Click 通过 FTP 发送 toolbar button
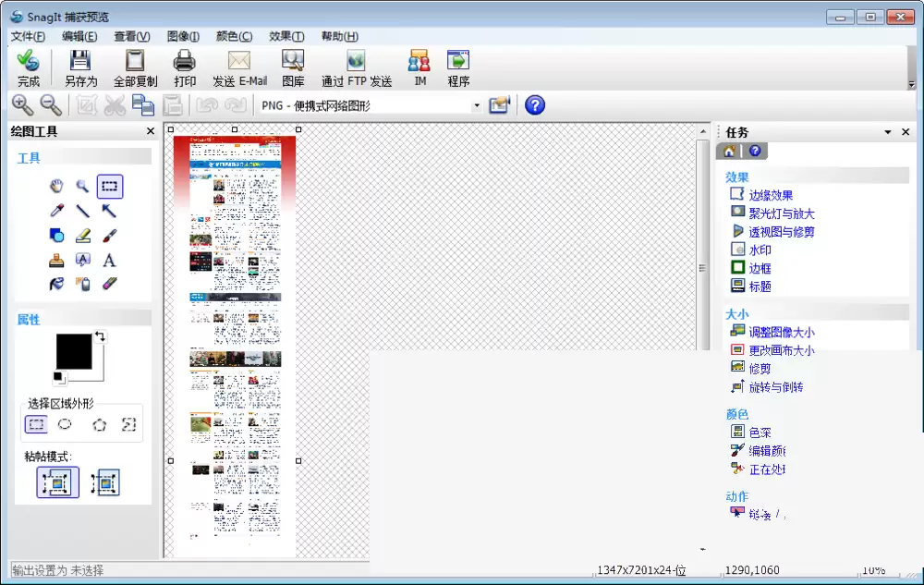924x585 pixels. click(x=357, y=69)
